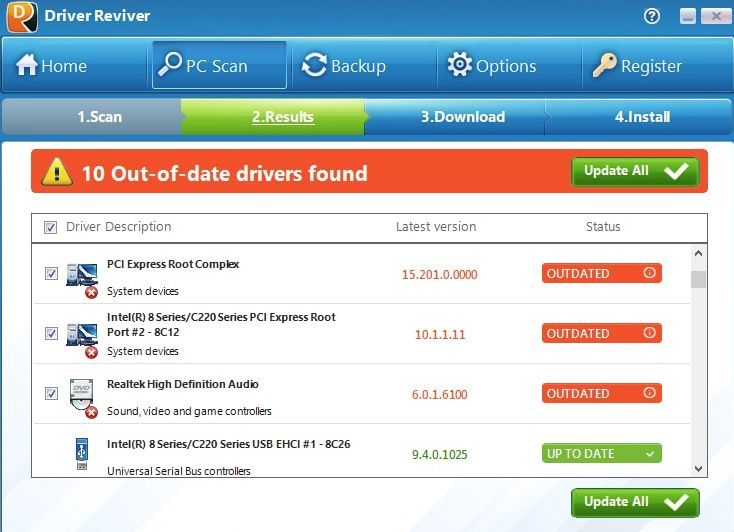Click the Root Port #2 - 8C12 device icon
734x532 pixels.
(82, 340)
